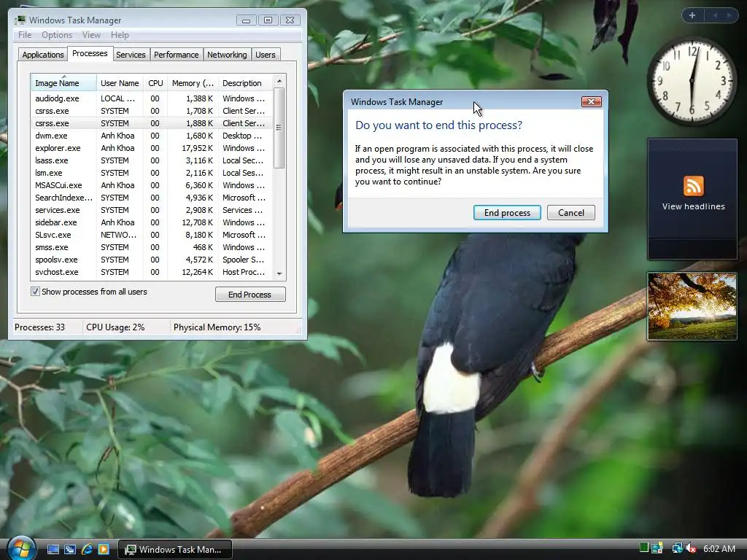Sort by CPU column header
This screenshot has width=747, height=560.
tap(155, 83)
